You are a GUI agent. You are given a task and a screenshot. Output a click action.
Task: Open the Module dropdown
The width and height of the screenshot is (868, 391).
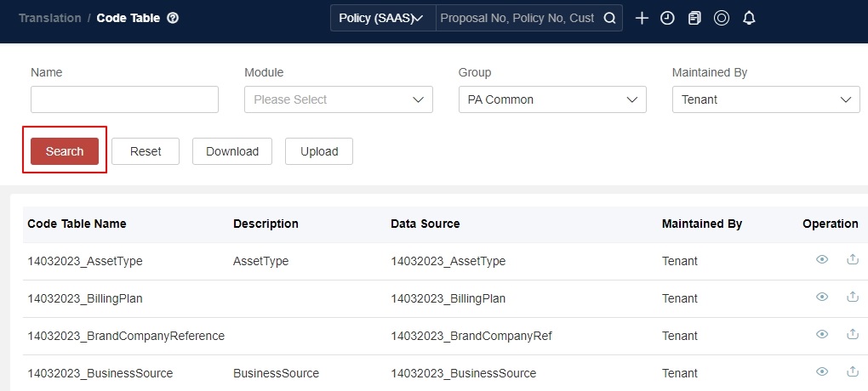[x=338, y=99]
